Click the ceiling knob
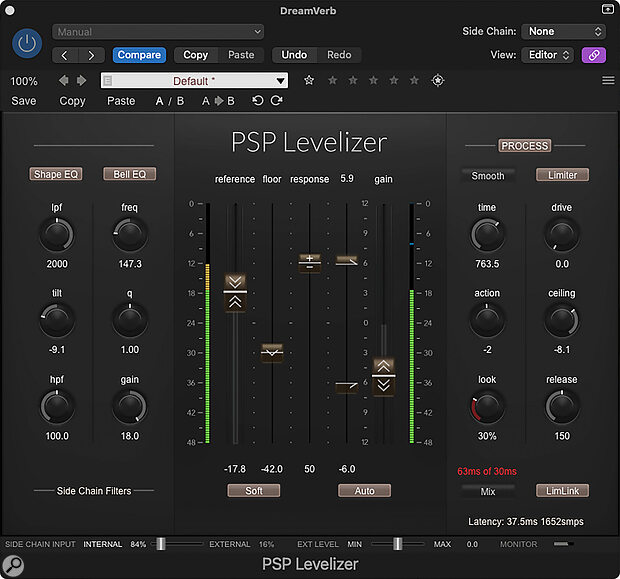This screenshot has height=579, width=620. coord(562,321)
